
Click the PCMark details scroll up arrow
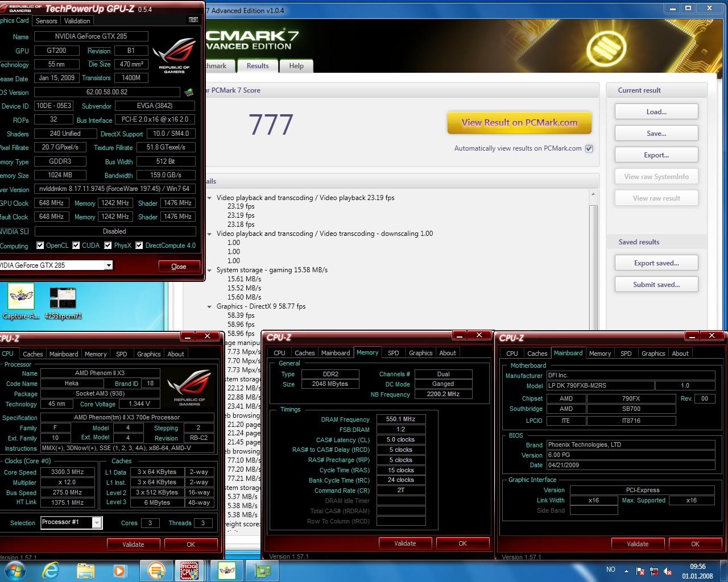(x=593, y=194)
